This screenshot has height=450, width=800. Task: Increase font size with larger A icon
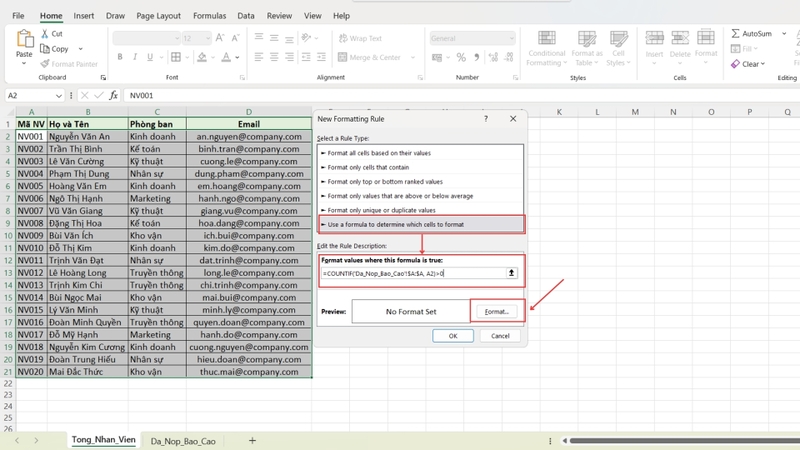[x=220, y=38]
